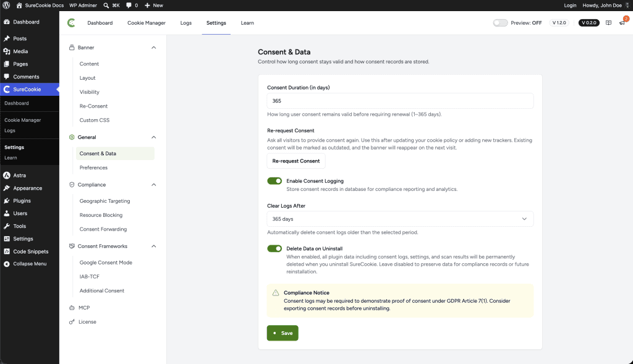Screen dimensions: 633x364
Task: Select Geographic Targeting in sidebar
Action: click(x=105, y=201)
